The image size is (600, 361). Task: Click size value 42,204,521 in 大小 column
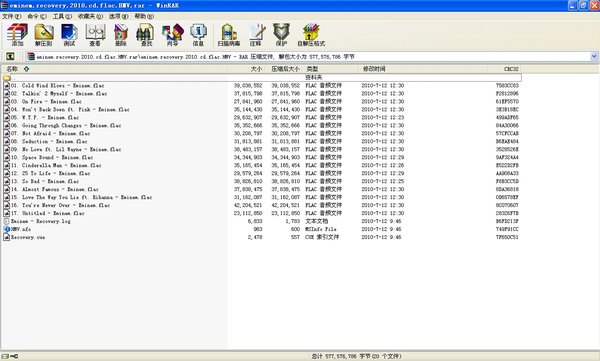(x=248, y=205)
